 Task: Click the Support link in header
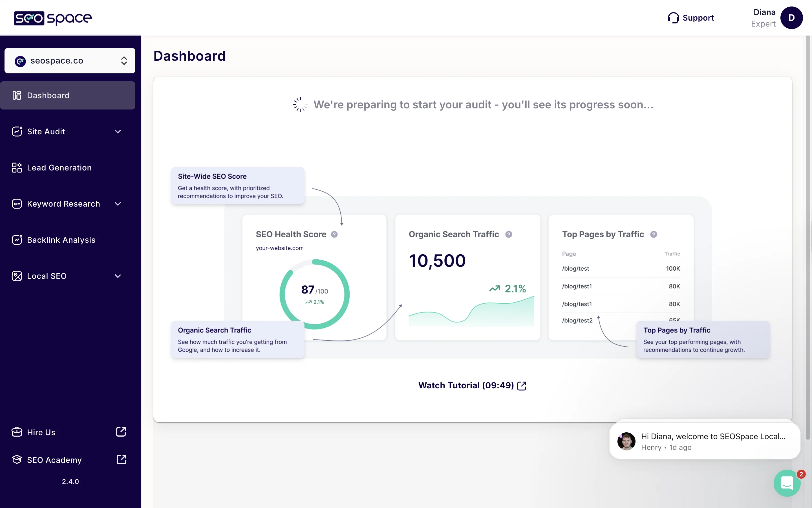point(698,18)
